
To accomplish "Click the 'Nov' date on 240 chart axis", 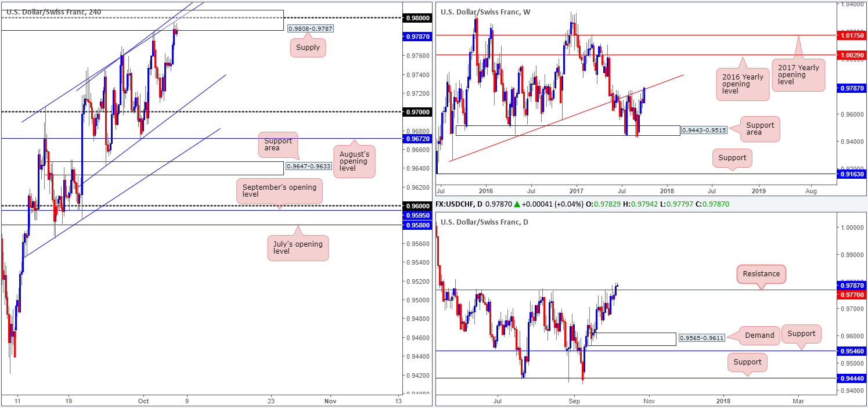I will (x=329, y=401).
